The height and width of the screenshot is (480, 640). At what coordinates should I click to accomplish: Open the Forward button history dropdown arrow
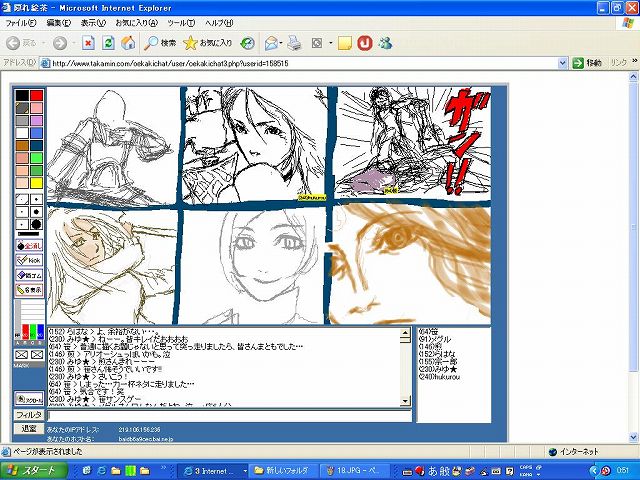tap(73, 43)
